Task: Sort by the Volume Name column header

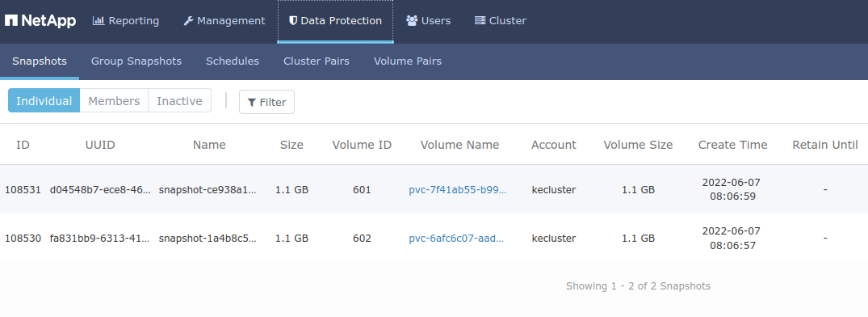Action: [459, 145]
